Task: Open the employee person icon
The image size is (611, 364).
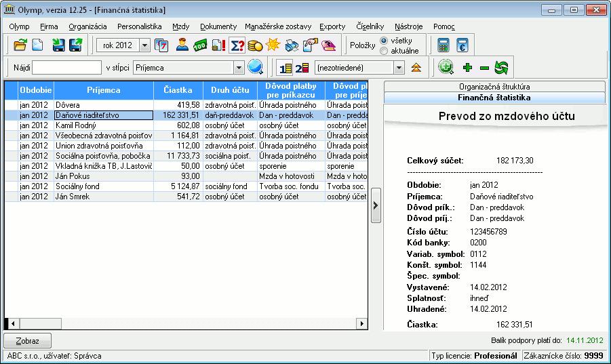Action: [x=182, y=45]
